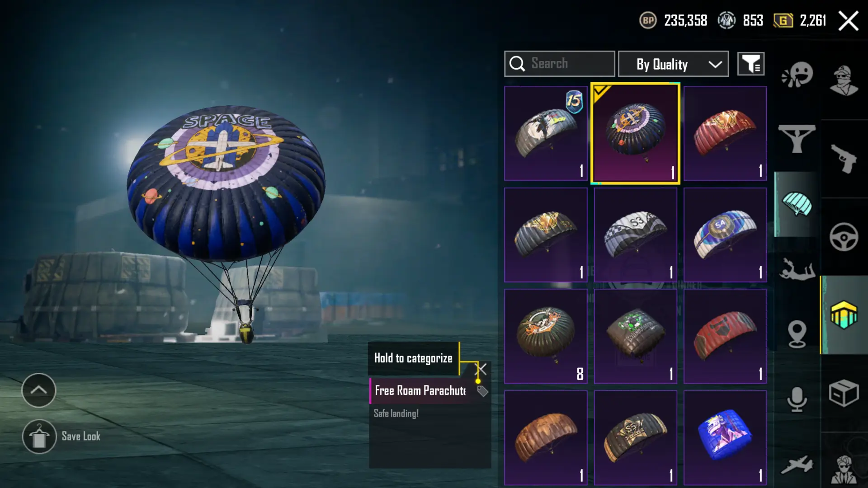Click the tag icon beside Free Roam Parachute
This screenshot has height=488, width=868.
482,391
